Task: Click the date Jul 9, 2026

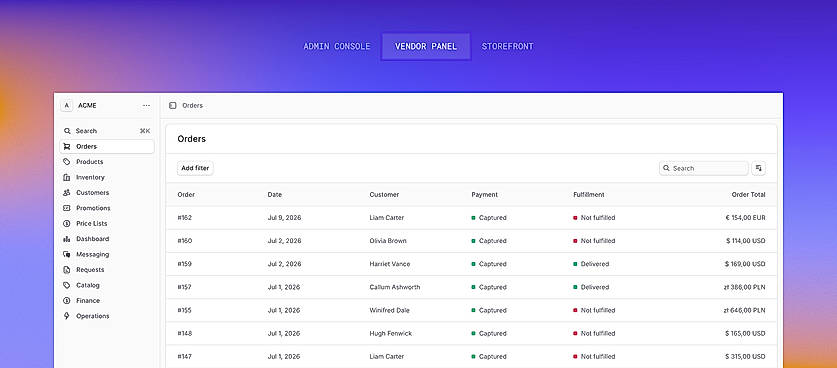Action: point(284,218)
